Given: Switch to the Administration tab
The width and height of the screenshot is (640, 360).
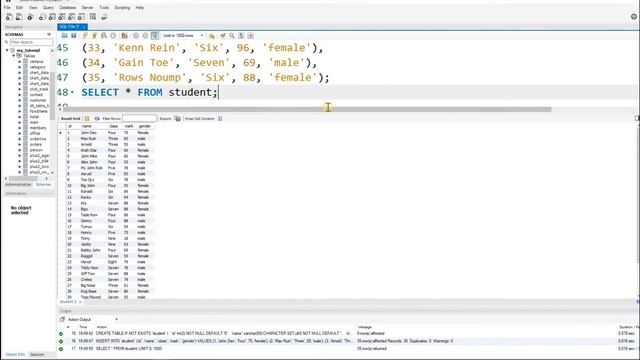Looking at the screenshot, I should coord(18,185).
